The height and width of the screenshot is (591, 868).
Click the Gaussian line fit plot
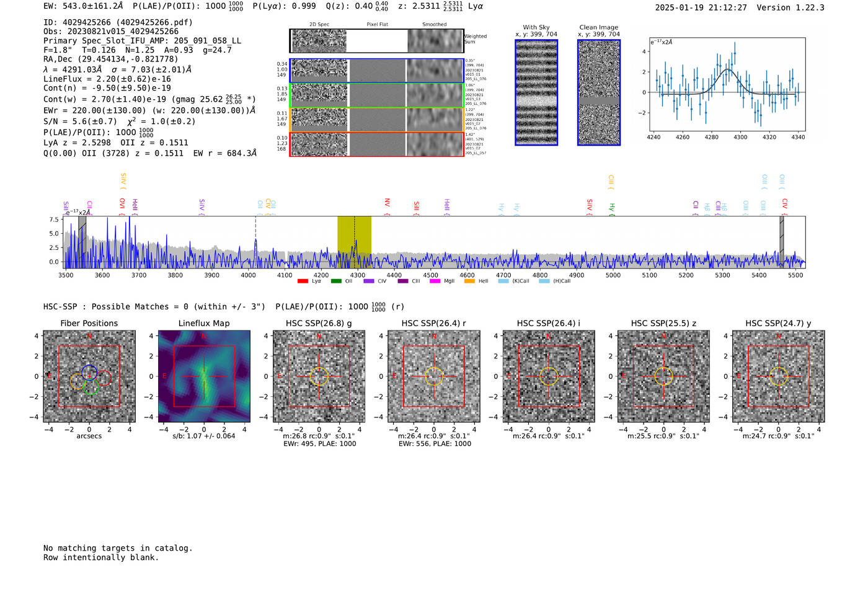point(727,85)
